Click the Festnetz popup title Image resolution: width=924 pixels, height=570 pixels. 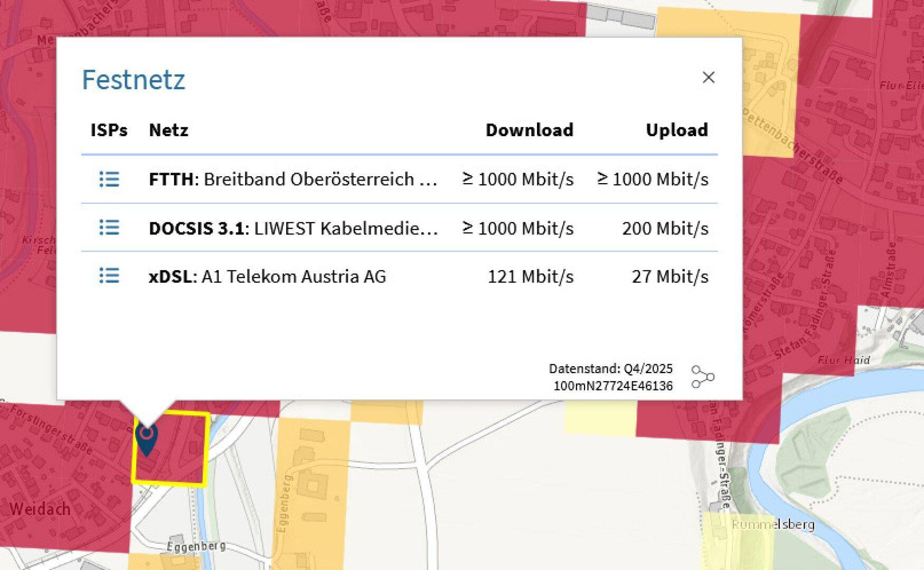click(134, 80)
